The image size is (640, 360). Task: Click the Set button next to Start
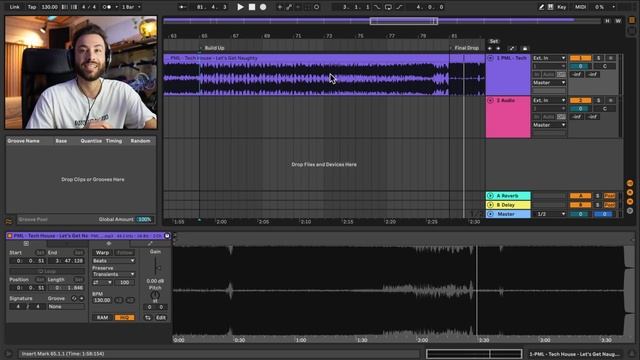40,253
